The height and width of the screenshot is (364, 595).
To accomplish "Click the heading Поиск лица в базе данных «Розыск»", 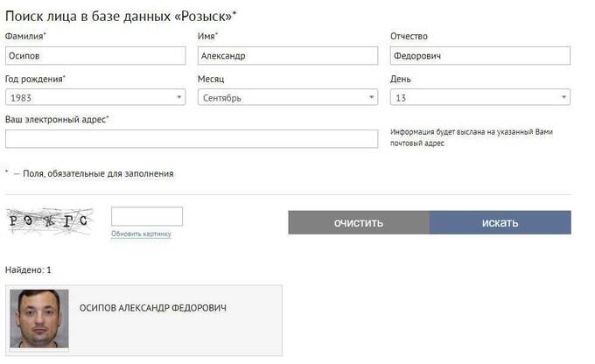I will pyautogui.click(x=121, y=16).
